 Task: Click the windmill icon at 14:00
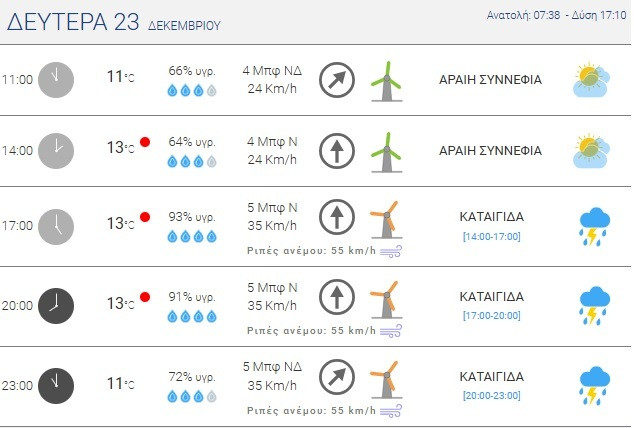pos(383,150)
